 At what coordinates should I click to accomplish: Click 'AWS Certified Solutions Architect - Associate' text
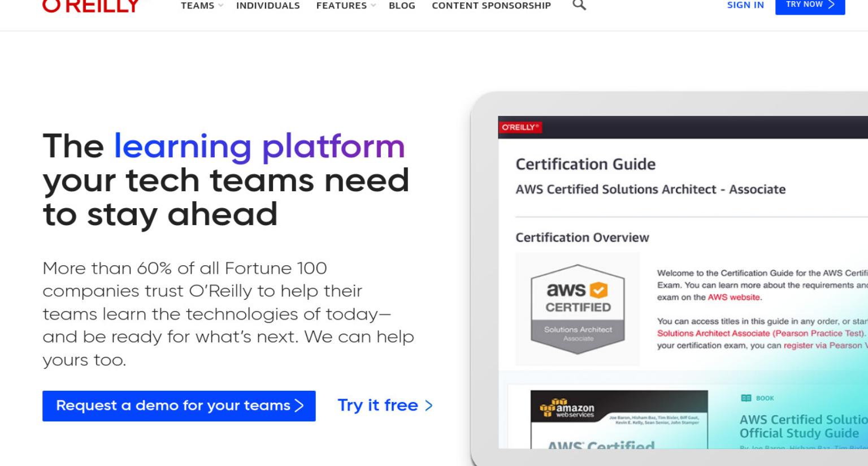point(650,189)
